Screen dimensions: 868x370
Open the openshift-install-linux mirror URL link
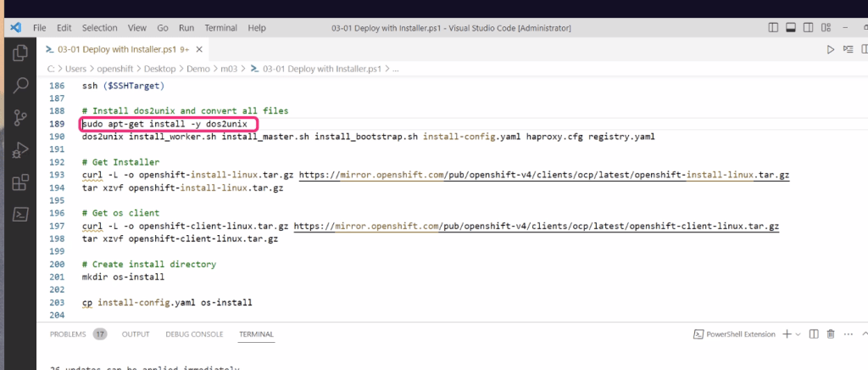click(x=544, y=175)
